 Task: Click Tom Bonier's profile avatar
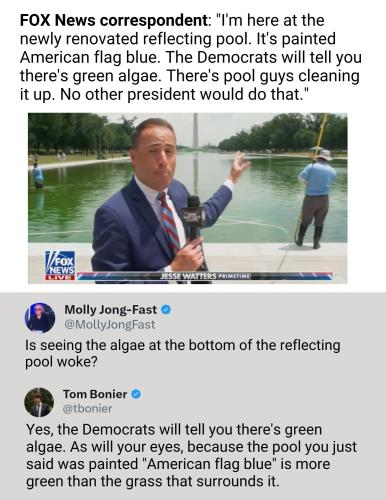39,402
